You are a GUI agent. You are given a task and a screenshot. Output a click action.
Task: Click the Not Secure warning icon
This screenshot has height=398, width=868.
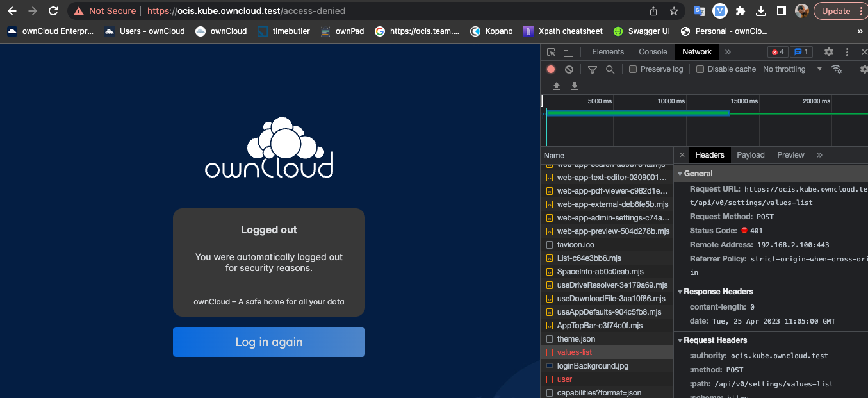tap(79, 11)
